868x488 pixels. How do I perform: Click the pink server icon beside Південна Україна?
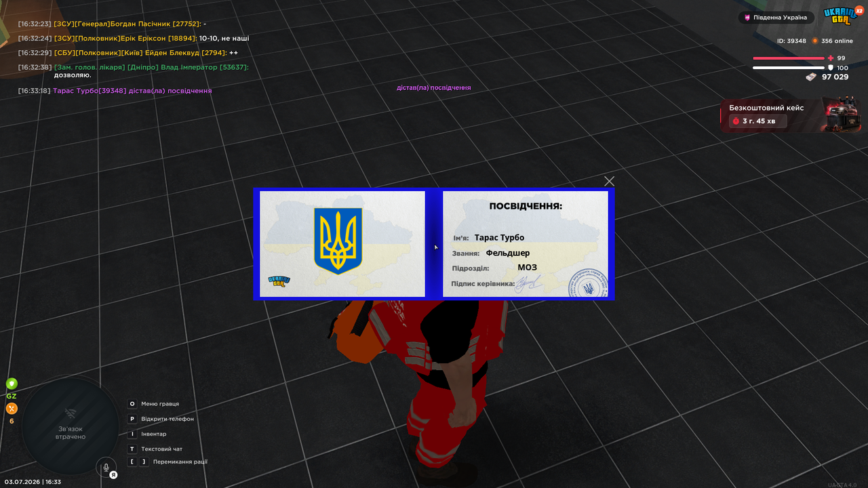tap(747, 18)
